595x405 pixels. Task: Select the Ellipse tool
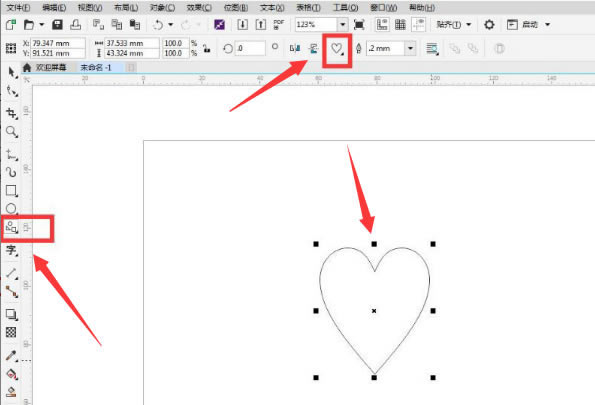(11, 208)
